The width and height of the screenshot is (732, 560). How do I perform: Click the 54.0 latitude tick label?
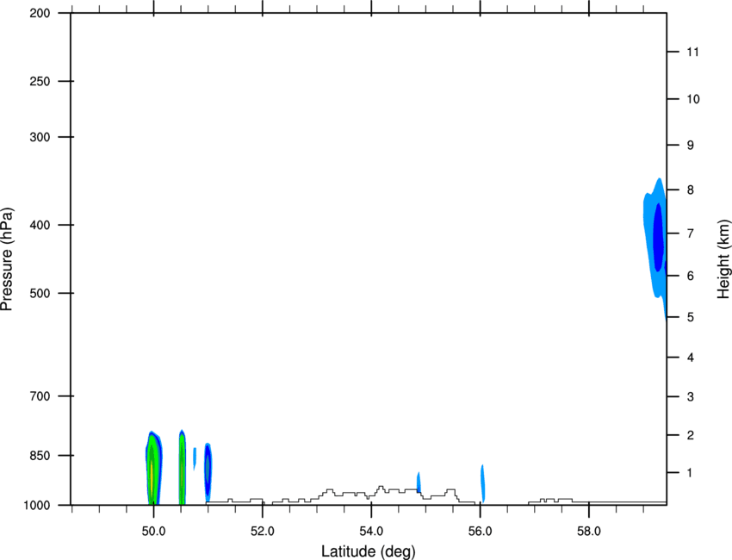tap(371, 532)
